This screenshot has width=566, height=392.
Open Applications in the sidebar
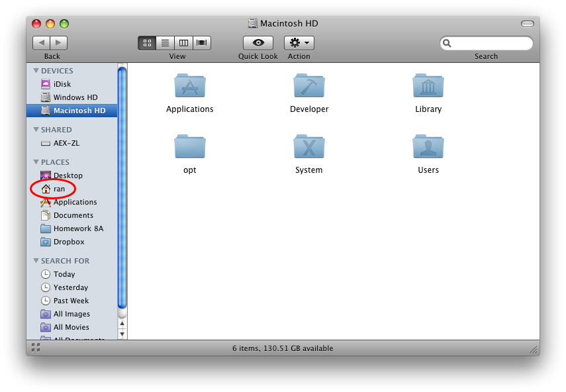72,202
